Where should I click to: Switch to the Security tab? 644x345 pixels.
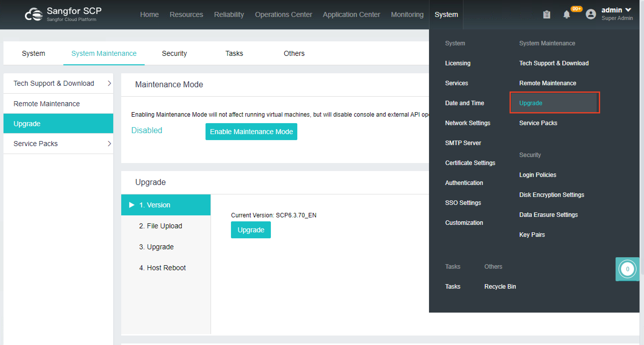click(x=174, y=53)
